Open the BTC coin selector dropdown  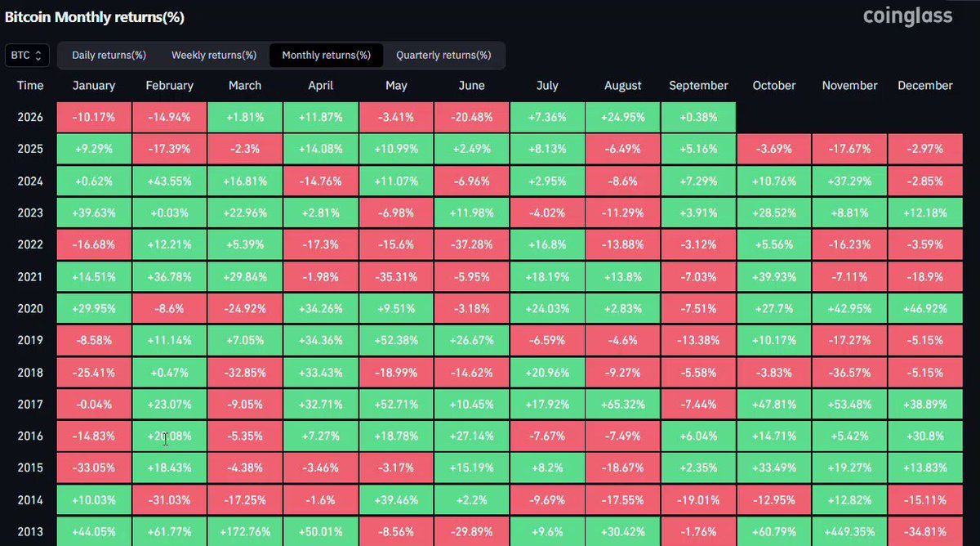point(27,55)
